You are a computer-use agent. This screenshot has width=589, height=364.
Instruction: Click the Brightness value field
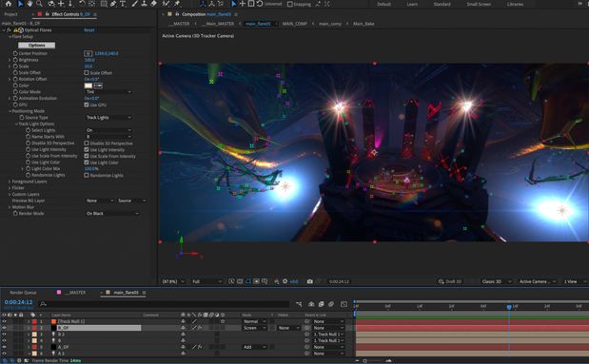[89, 60]
